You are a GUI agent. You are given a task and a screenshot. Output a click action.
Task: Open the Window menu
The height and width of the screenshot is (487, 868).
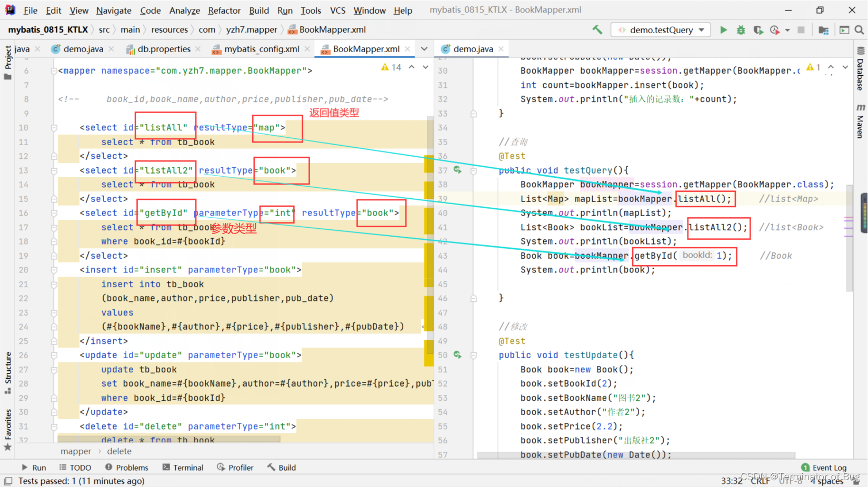[370, 11]
